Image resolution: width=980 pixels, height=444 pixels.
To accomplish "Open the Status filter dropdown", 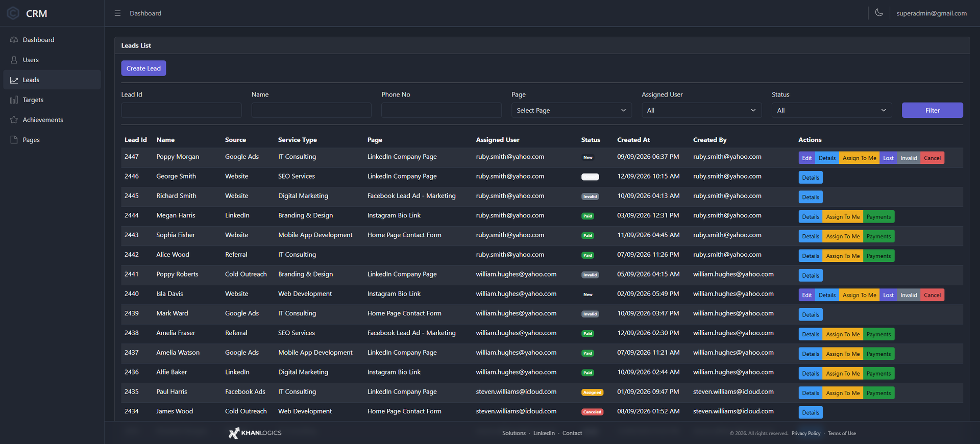I will pyautogui.click(x=832, y=110).
